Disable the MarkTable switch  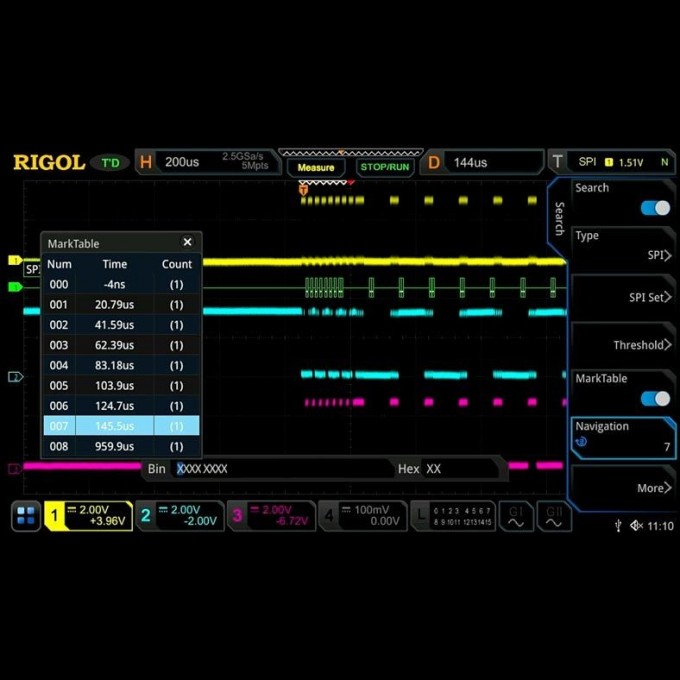pos(655,398)
